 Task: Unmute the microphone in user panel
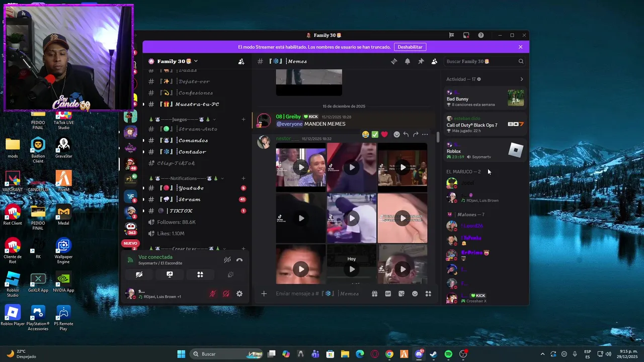(213, 294)
